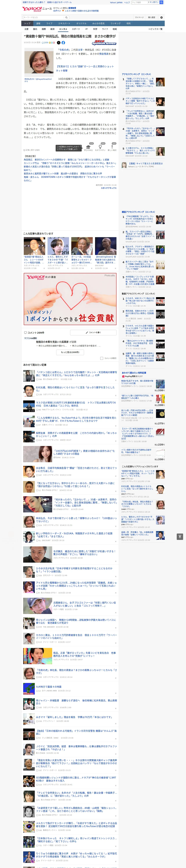The image size is (186, 868).
Task: Share the article on Facebook
Action: coord(63,43)
